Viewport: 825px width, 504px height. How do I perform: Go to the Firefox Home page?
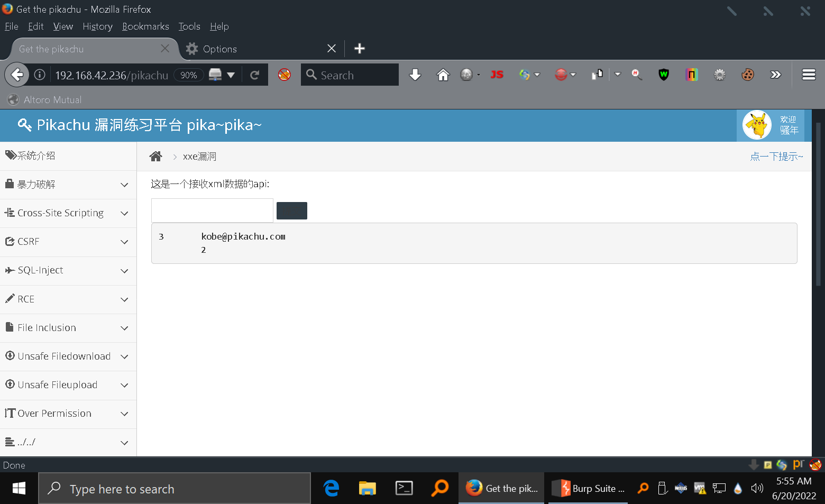pos(443,75)
